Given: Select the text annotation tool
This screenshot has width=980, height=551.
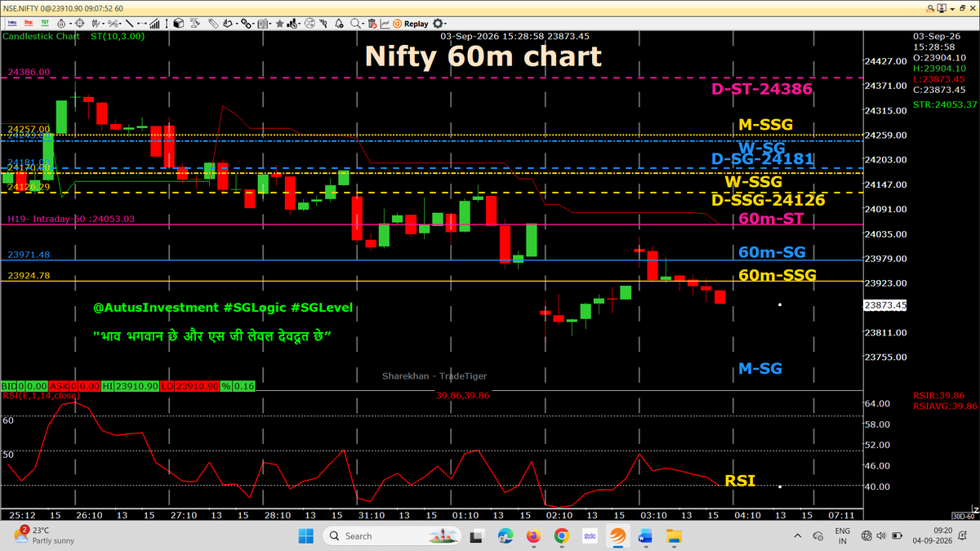Looking at the screenshot, I should tap(195, 24).
